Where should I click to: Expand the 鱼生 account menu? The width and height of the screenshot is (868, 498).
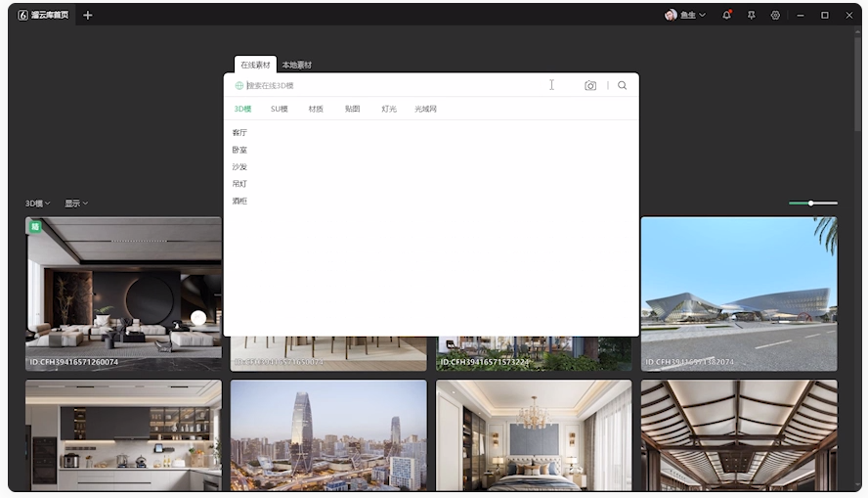693,16
